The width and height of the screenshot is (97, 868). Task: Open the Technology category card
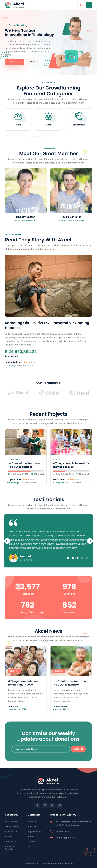coord(79,119)
